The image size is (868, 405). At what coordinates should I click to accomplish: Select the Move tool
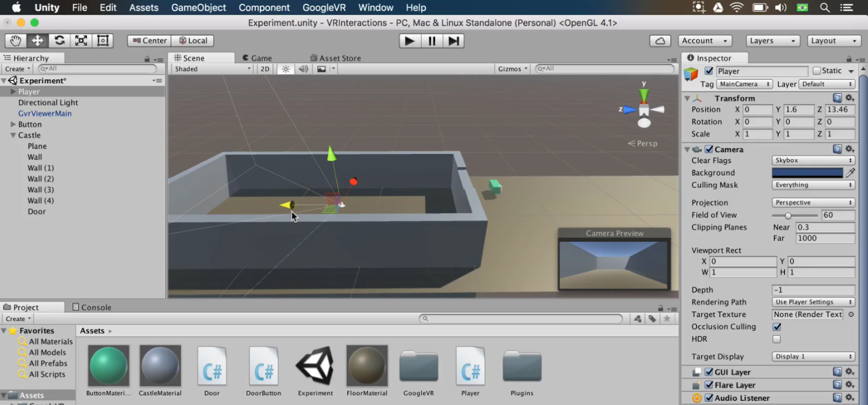[36, 40]
